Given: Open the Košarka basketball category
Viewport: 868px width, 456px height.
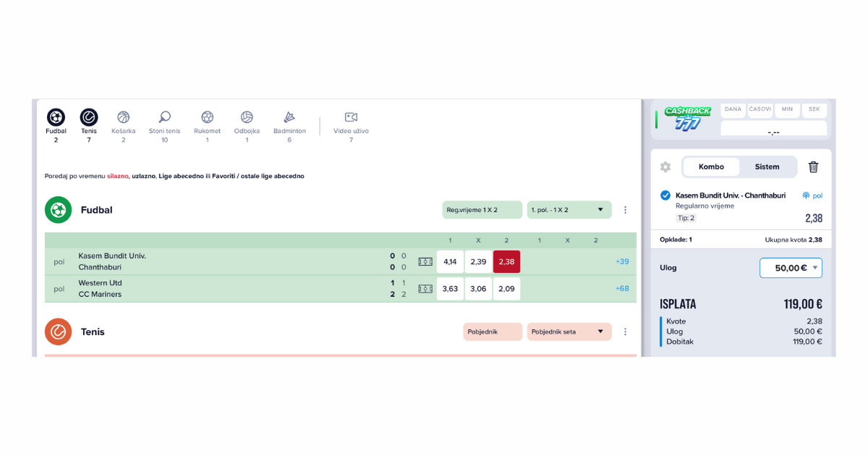Looking at the screenshot, I should pyautogui.click(x=123, y=118).
